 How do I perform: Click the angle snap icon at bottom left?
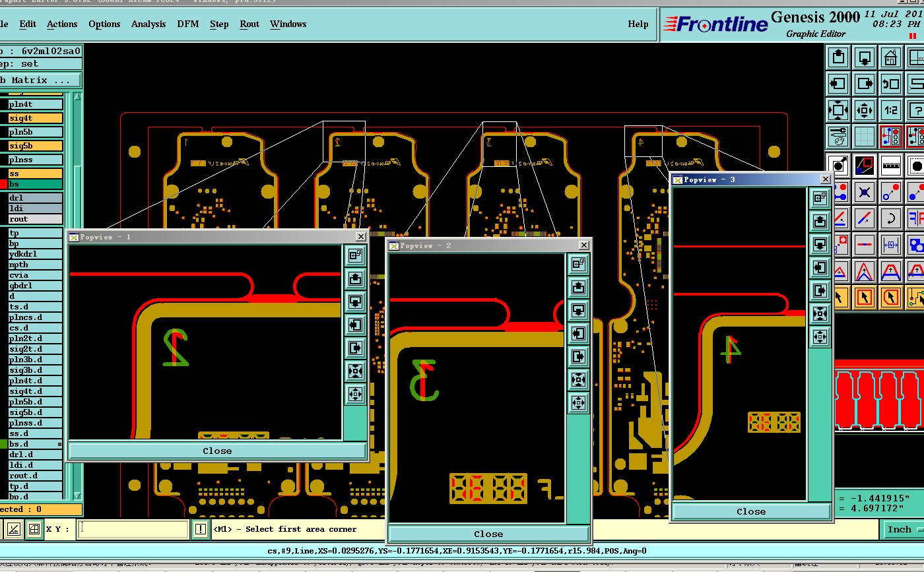[15, 529]
